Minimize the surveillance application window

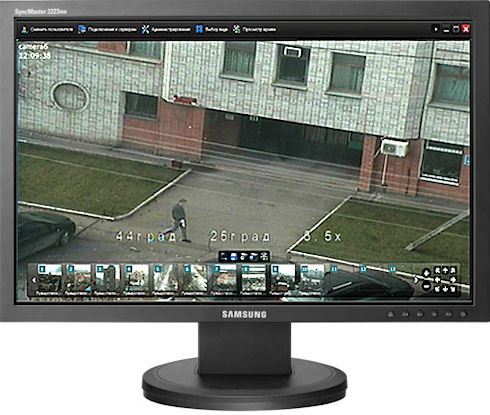[446, 29]
